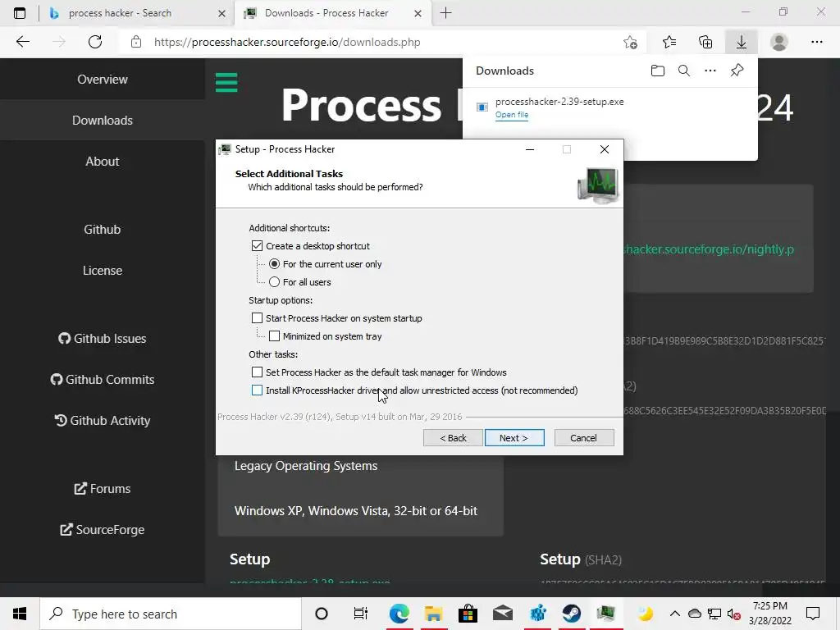Open File Explorer from taskbar

coord(433,614)
